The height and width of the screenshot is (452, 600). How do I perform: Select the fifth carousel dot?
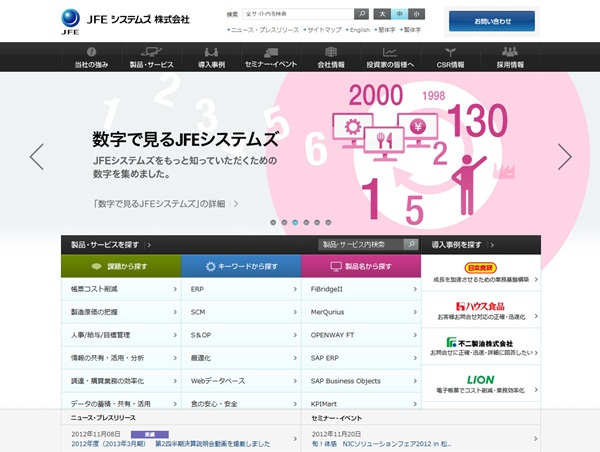pos(317,222)
